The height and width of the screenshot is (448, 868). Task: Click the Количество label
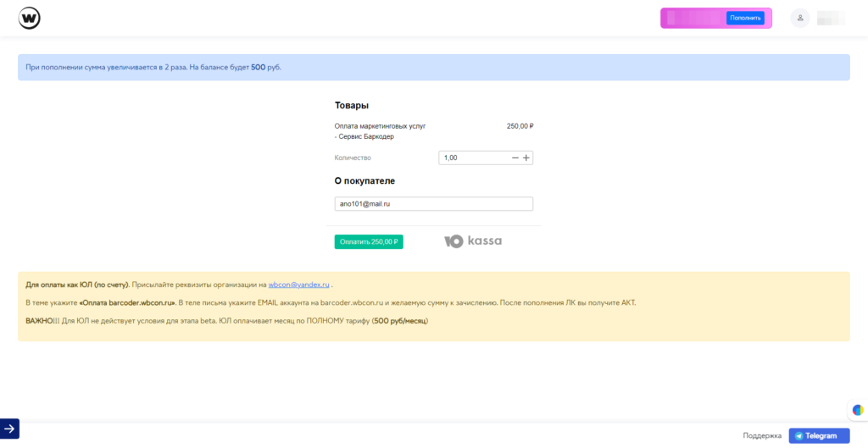[x=353, y=158]
